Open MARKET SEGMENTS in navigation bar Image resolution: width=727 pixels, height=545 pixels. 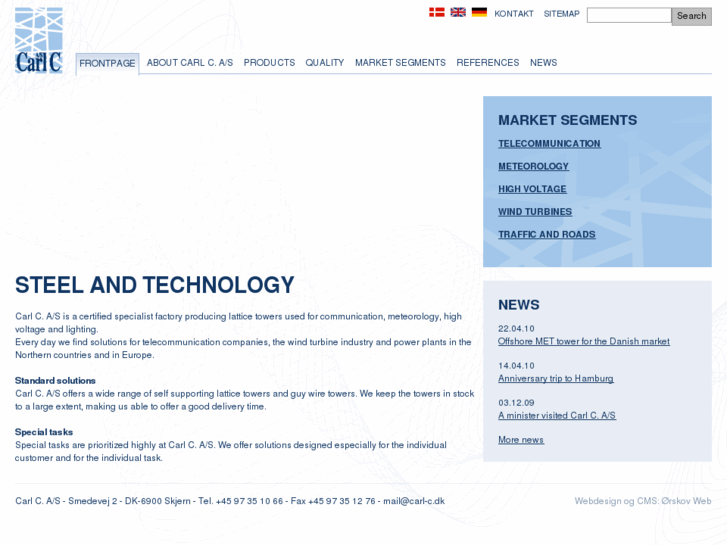[x=400, y=63]
